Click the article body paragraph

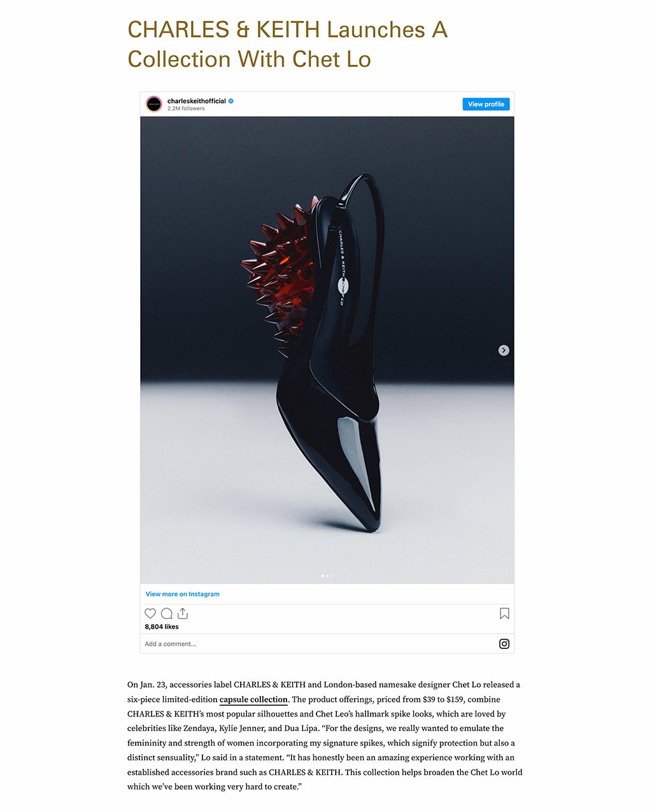325,736
